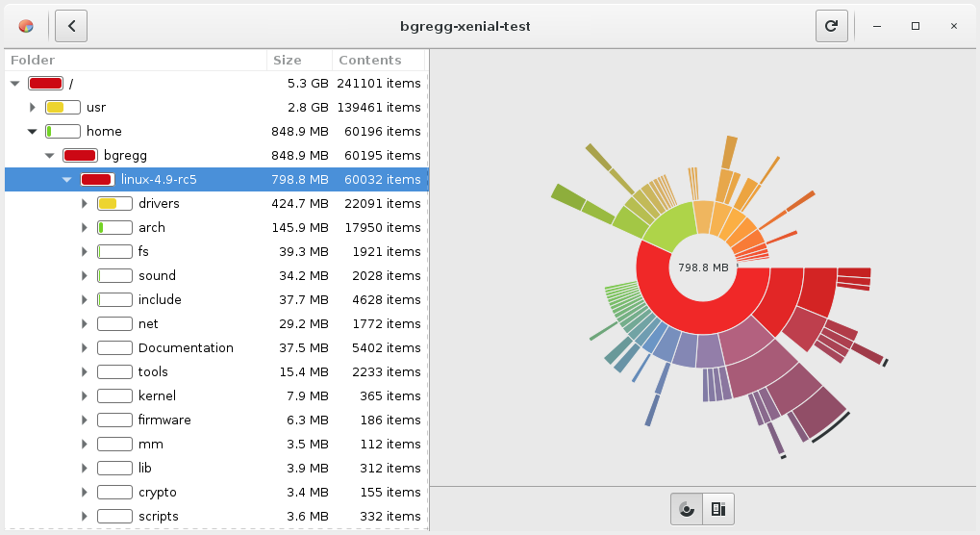Sort by the Folder column header
Screen dimensions: 980x535
tap(135, 60)
